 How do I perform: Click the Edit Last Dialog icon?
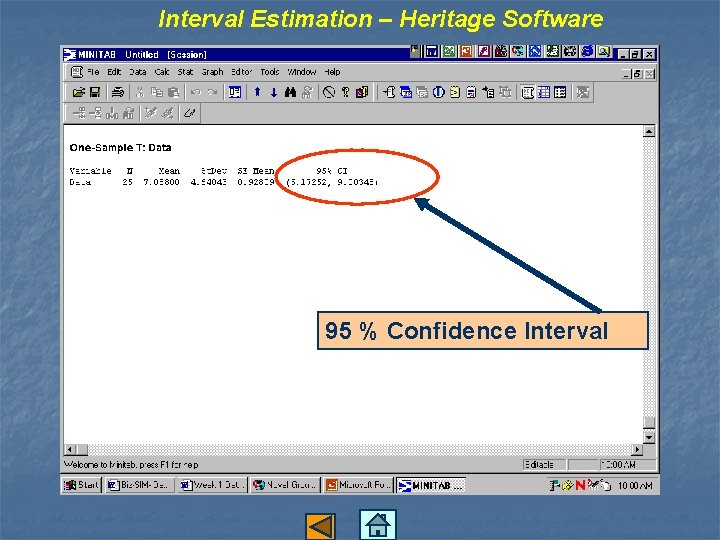point(235,92)
